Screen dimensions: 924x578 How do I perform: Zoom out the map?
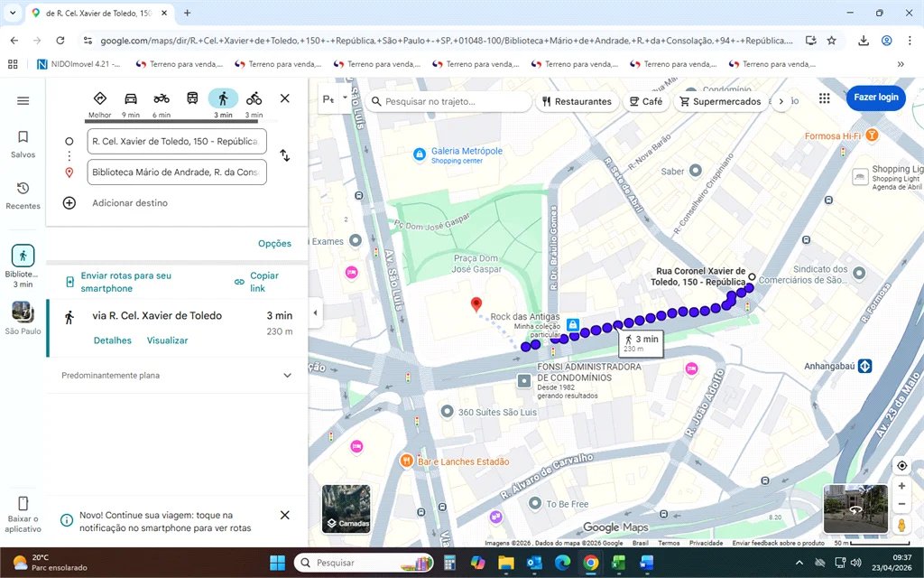coord(901,504)
